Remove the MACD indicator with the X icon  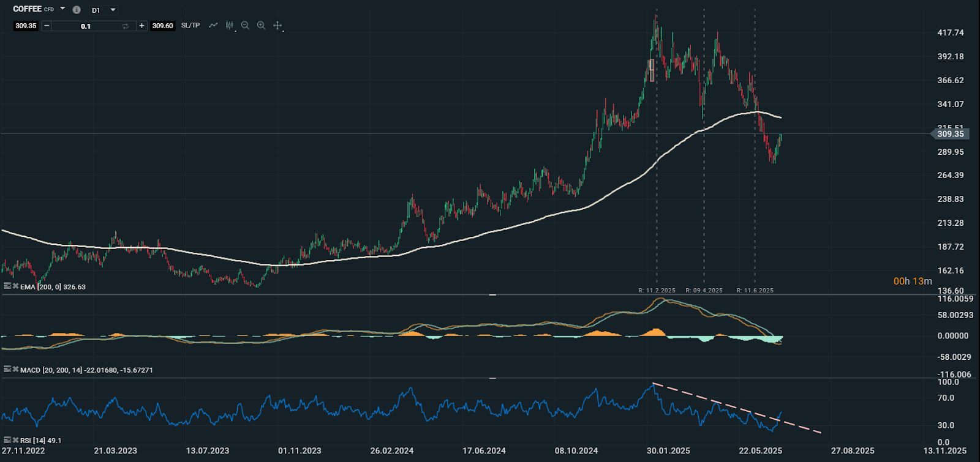[16, 369]
